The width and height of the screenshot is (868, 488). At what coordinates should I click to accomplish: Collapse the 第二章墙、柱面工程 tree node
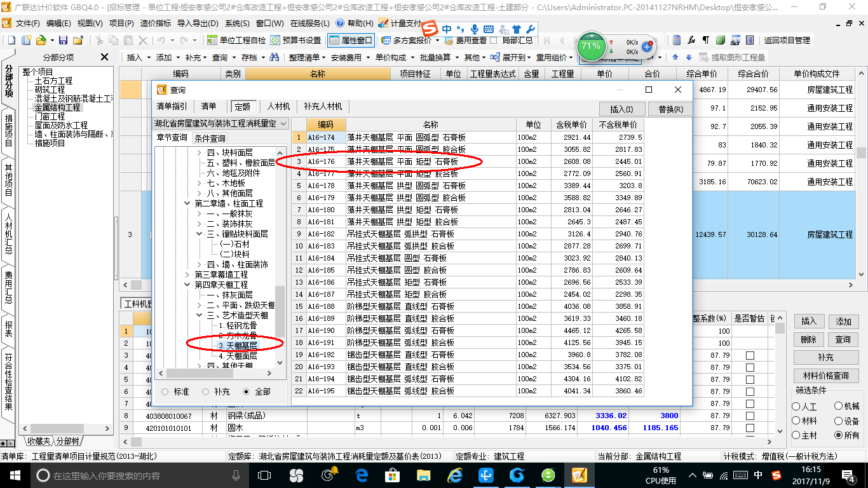pos(187,204)
